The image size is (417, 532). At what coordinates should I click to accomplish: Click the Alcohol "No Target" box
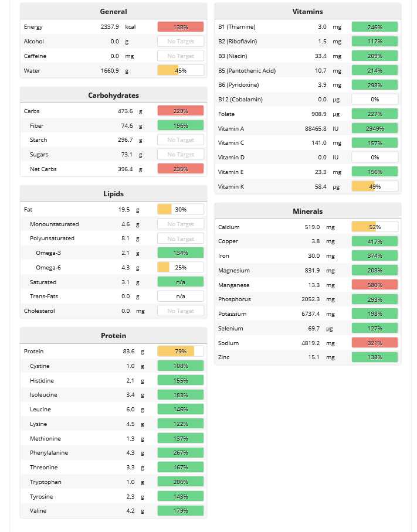click(x=180, y=42)
